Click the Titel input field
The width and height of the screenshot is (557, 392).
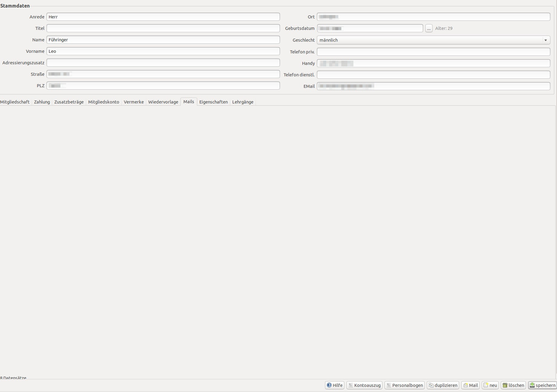point(163,28)
